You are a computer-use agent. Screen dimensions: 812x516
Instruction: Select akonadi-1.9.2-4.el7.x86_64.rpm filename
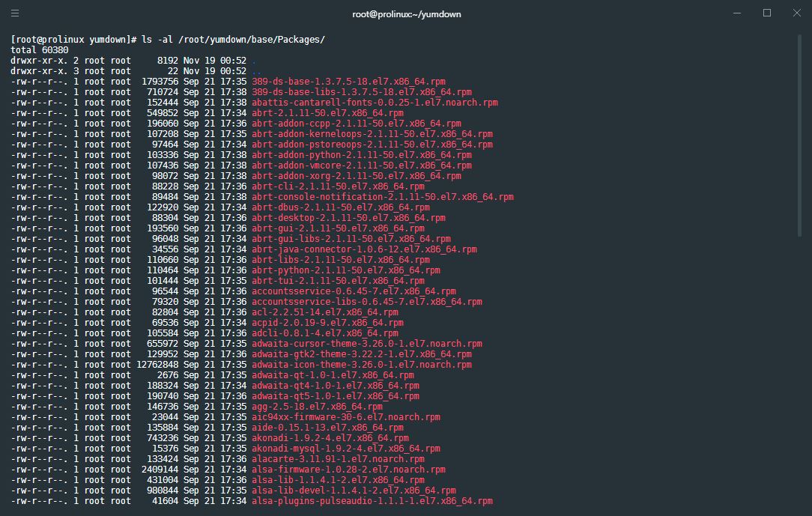pyautogui.click(x=330, y=438)
